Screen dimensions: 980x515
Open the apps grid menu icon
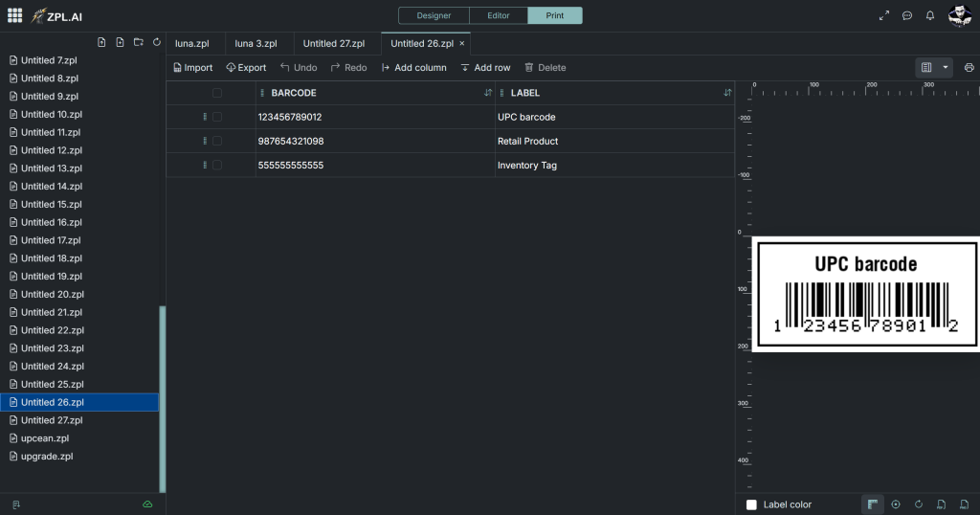pyautogui.click(x=15, y=15)
